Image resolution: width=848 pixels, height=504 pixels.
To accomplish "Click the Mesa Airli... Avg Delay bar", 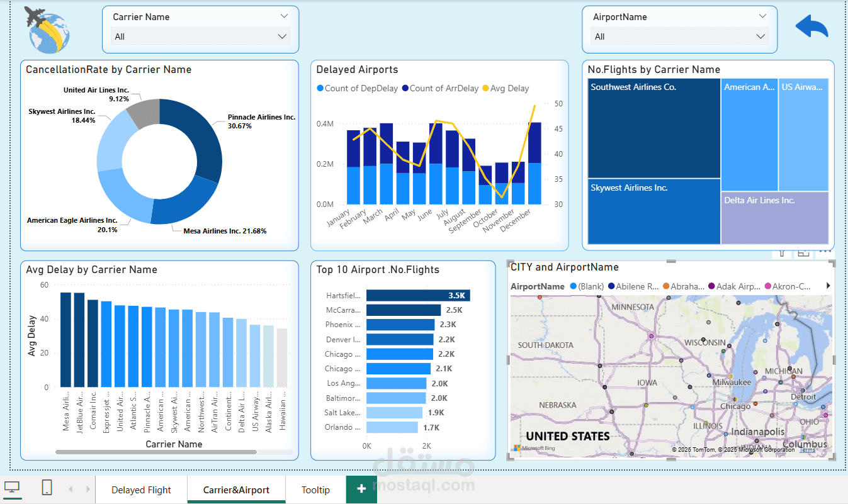I will tap(66, 340).
